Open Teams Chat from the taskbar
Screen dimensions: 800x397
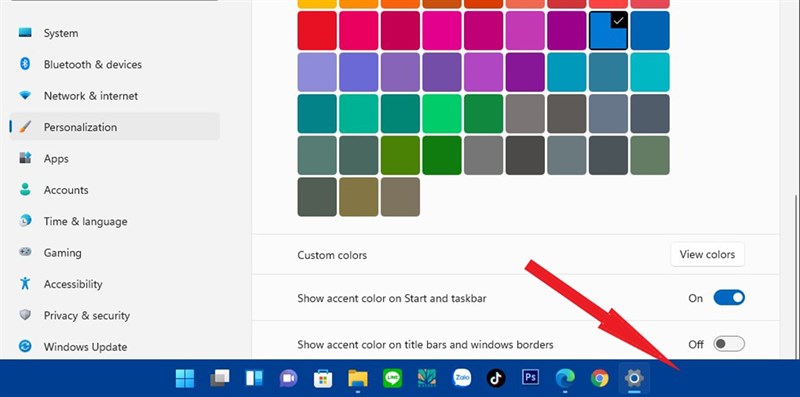[288, 378]
